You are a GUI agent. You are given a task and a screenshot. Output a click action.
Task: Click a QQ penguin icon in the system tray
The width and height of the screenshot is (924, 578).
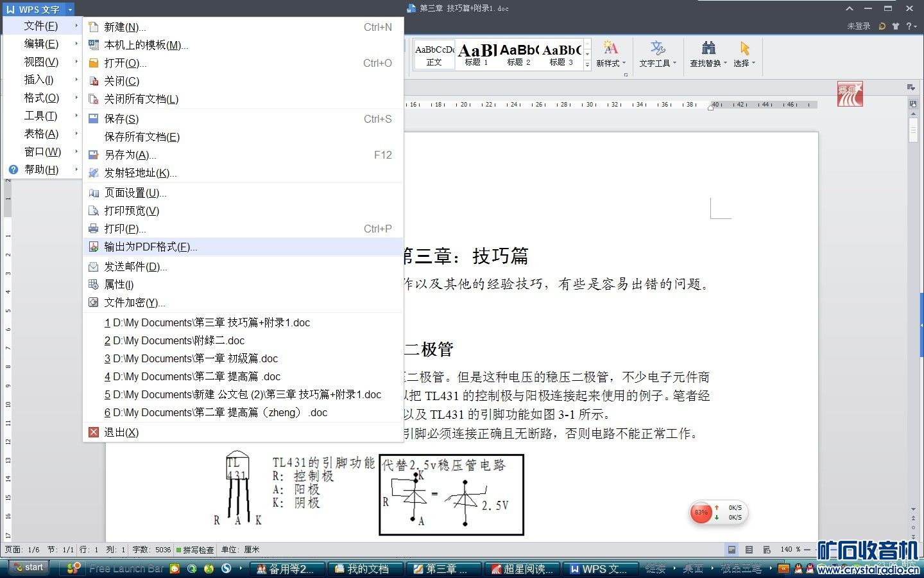799,569
